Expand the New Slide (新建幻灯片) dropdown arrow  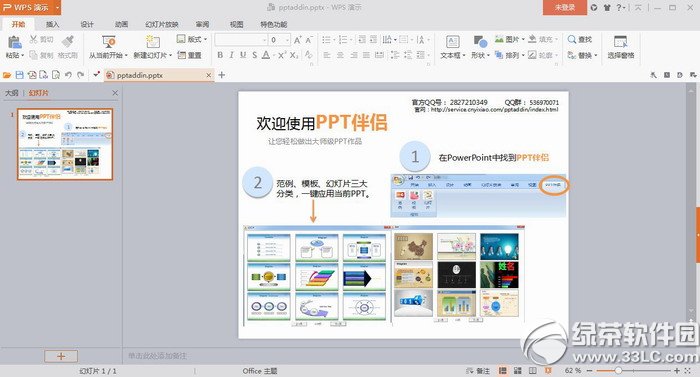point(170,56)
